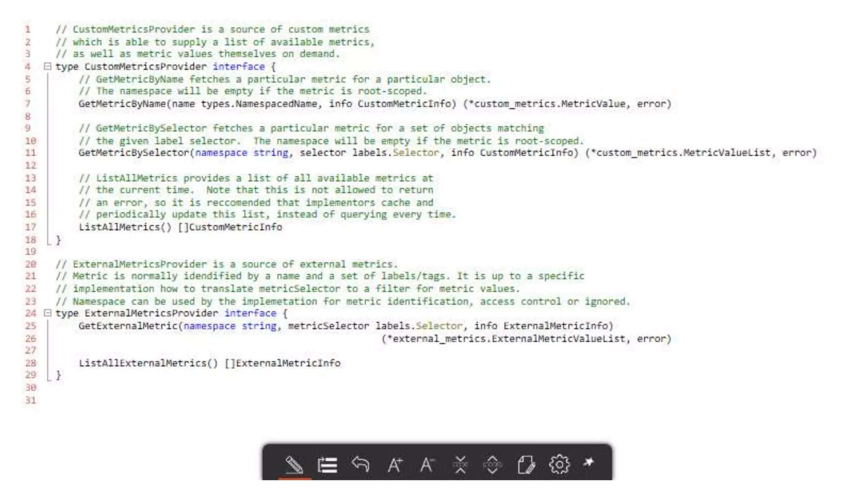Click the interface keyword on line 4
Image resolution: width=868 pixels, height=488 pixels.
pos(239,67)
